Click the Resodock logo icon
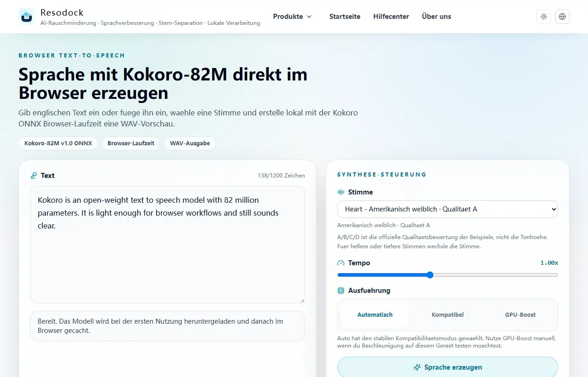Viewport: 588px width, 377px height. tap(27, 17)
